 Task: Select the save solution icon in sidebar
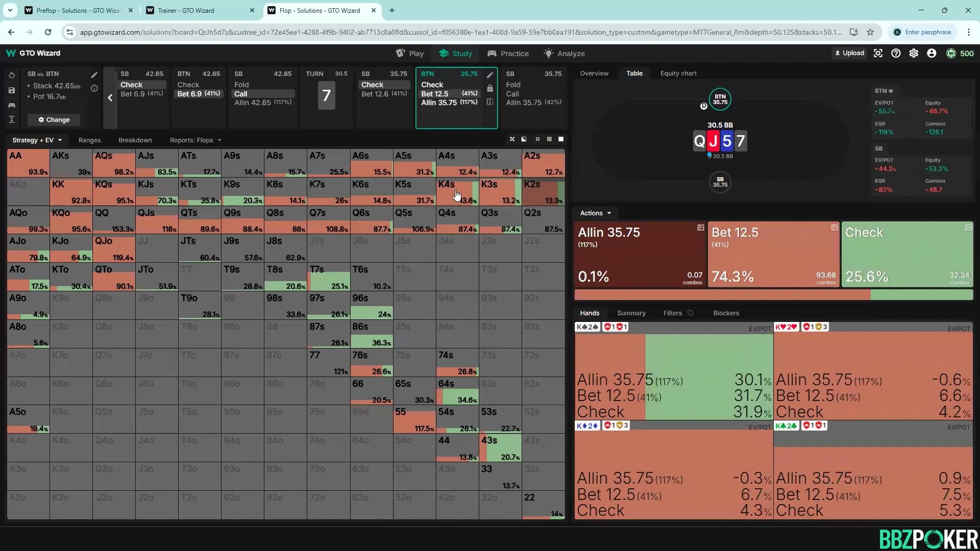12,90
